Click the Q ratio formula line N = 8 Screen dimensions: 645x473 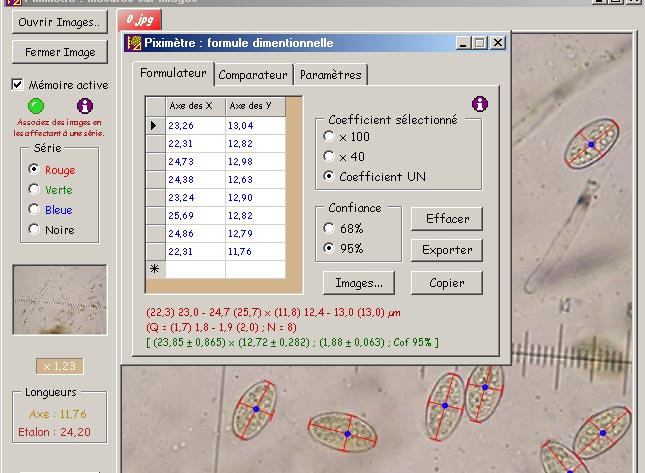221,327
